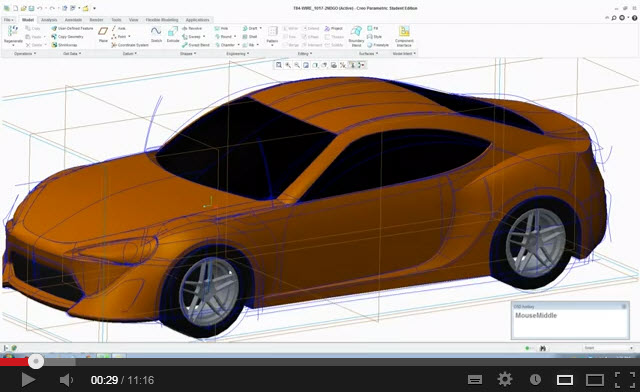This screenshot has width=640, height=392.
Task: Select the Extrude tool
Action: click(x=173, y=34)
